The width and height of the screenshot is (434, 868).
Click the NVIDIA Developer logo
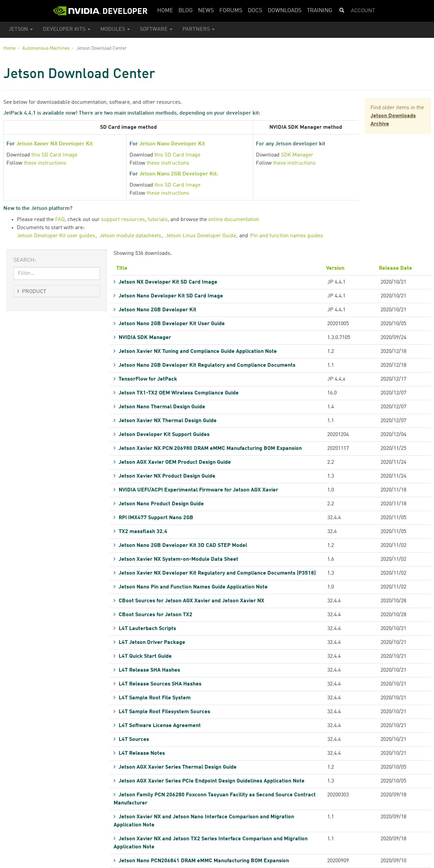click(100, 11)
